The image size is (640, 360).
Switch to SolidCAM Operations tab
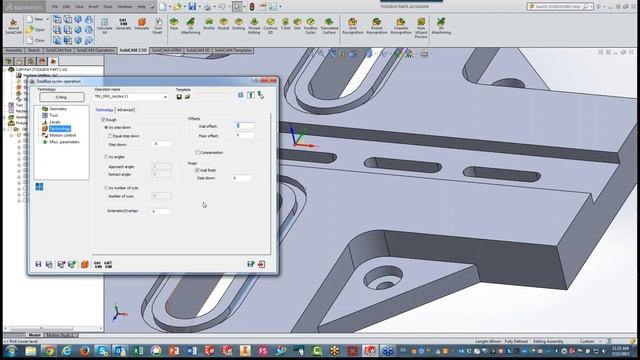[96, 50]
